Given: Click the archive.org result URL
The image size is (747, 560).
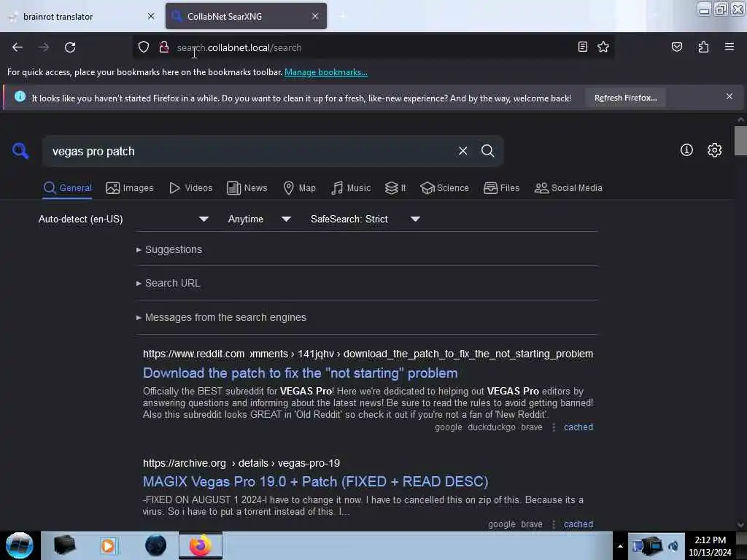Looking at the screenshot, I should [241, 463].
